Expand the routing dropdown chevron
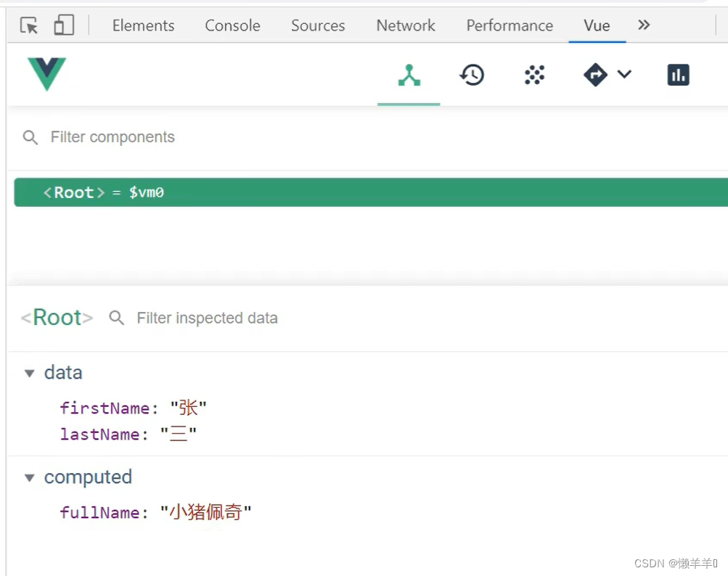This screenshot has height=576, width=728. [624, 74]
